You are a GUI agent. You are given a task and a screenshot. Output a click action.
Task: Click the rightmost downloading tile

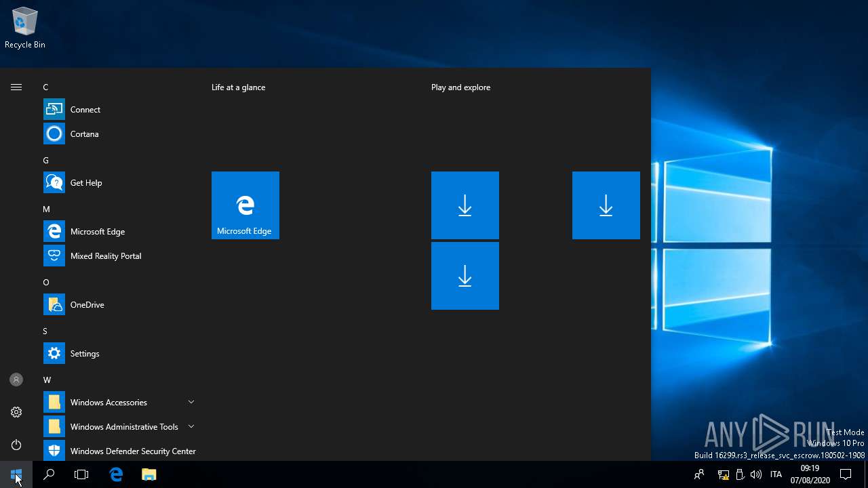pyautogui.click(x=606, y=205)
